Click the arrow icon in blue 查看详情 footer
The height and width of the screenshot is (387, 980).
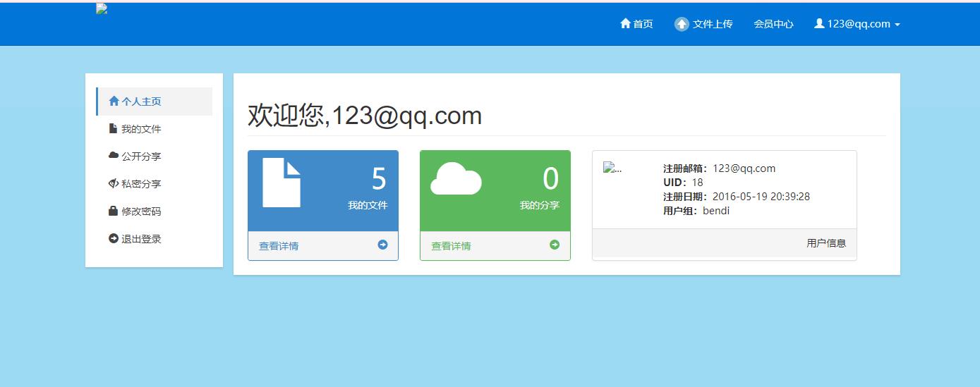click(382, 245)
